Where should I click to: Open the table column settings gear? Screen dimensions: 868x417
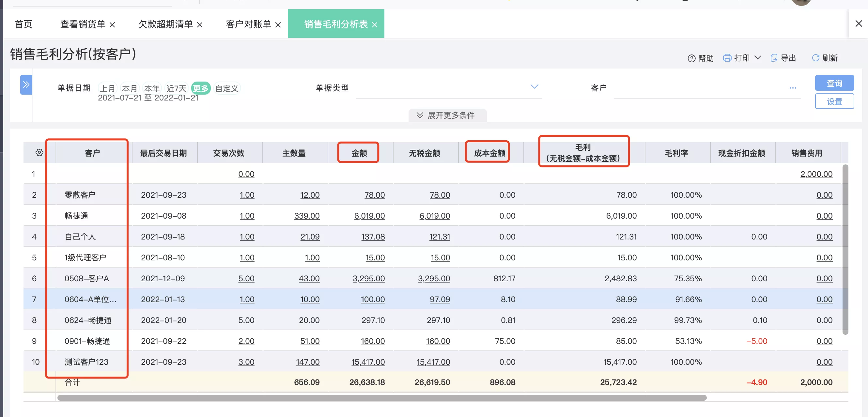tap(39, 153)
